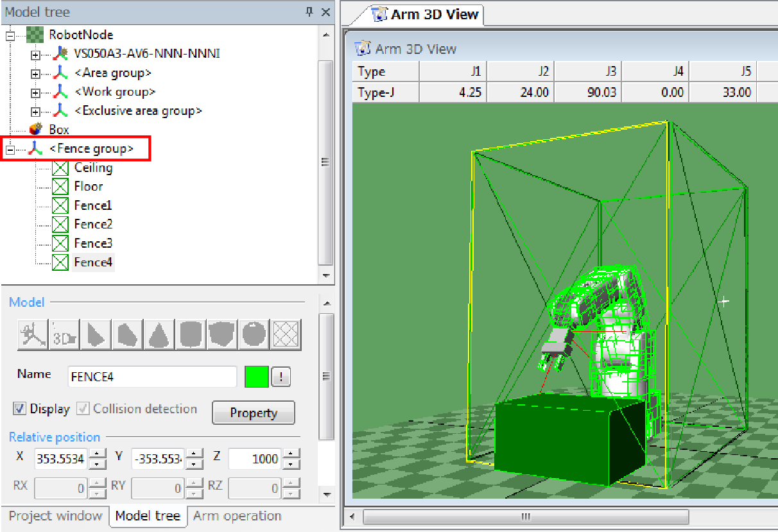
Task: Pin the Model tree panel
Action: point(309,12)
